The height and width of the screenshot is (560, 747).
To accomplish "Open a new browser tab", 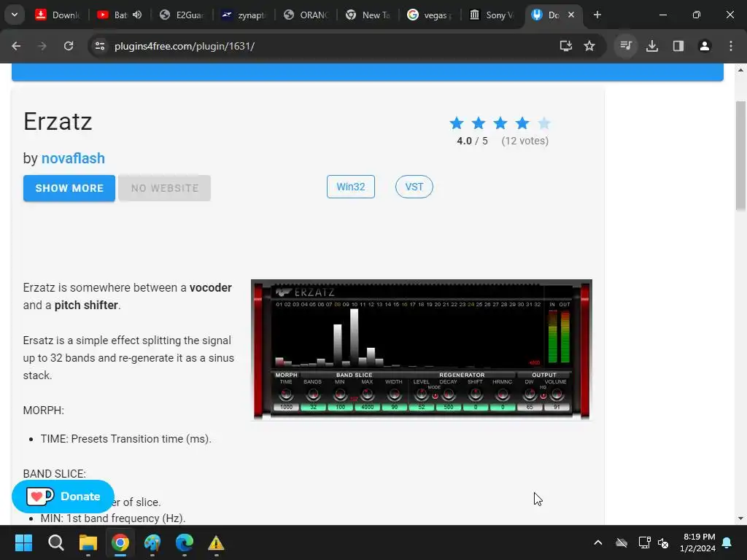I will coord(597,15).
